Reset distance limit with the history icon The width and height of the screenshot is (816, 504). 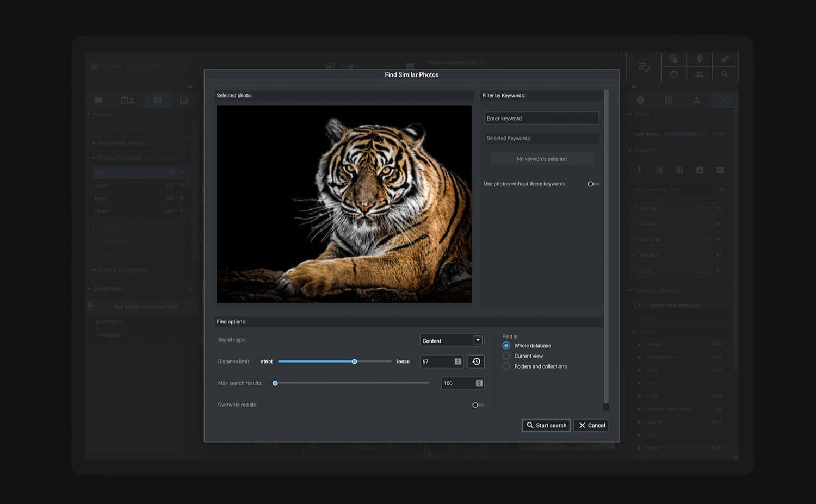tap(476, 362)
